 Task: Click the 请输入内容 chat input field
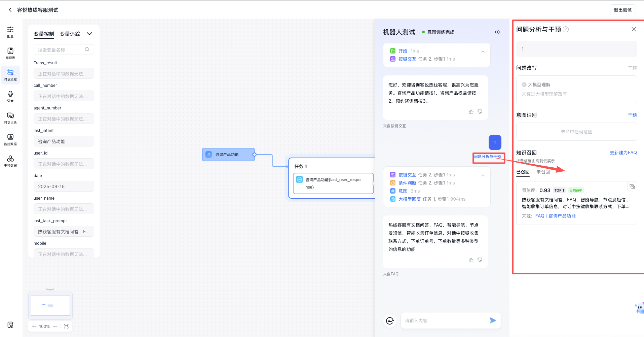click(444, 321)
